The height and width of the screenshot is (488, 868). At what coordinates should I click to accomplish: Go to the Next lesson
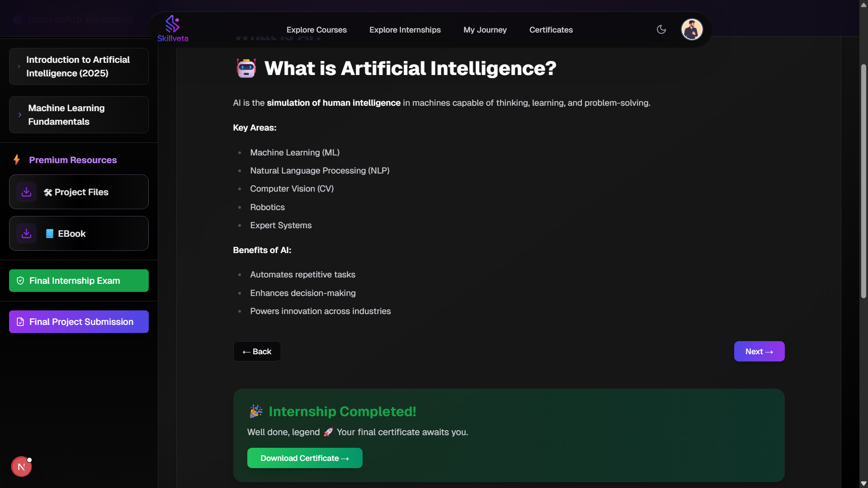759,352
